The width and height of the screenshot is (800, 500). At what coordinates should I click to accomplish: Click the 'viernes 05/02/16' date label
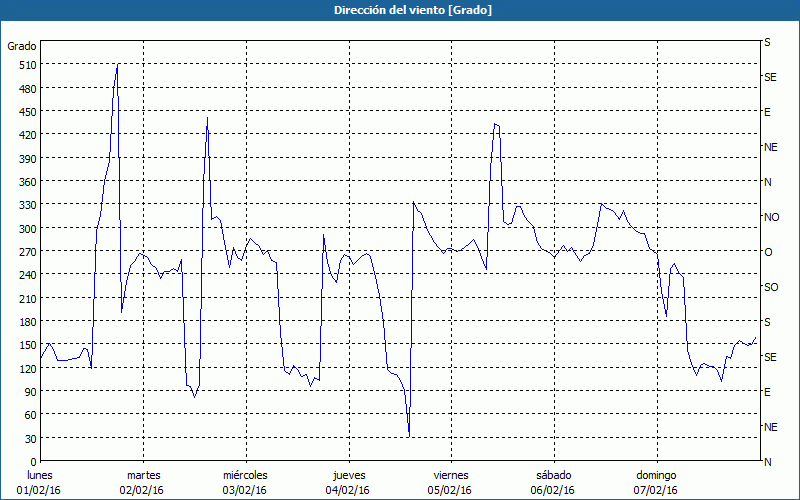coord(450,482)
